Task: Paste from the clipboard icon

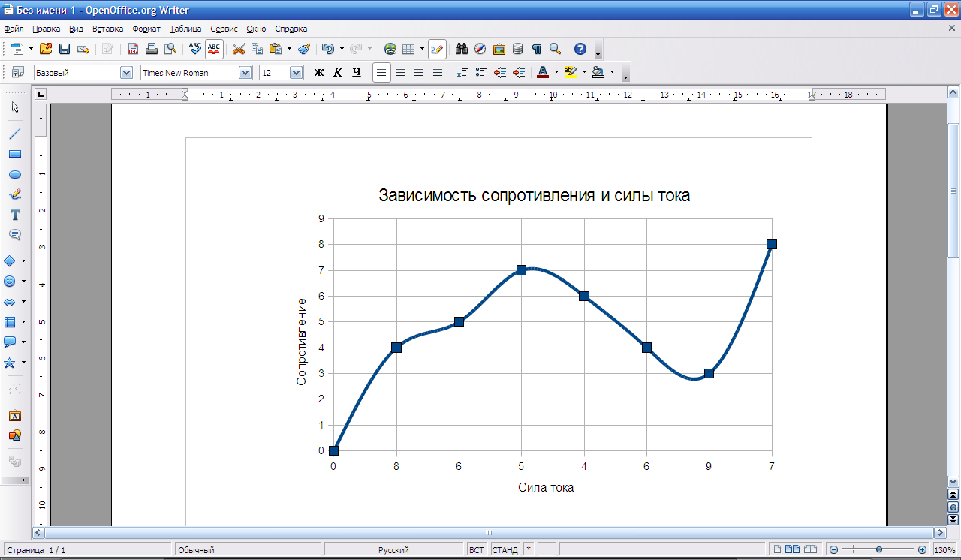Action: click(276, 49)
